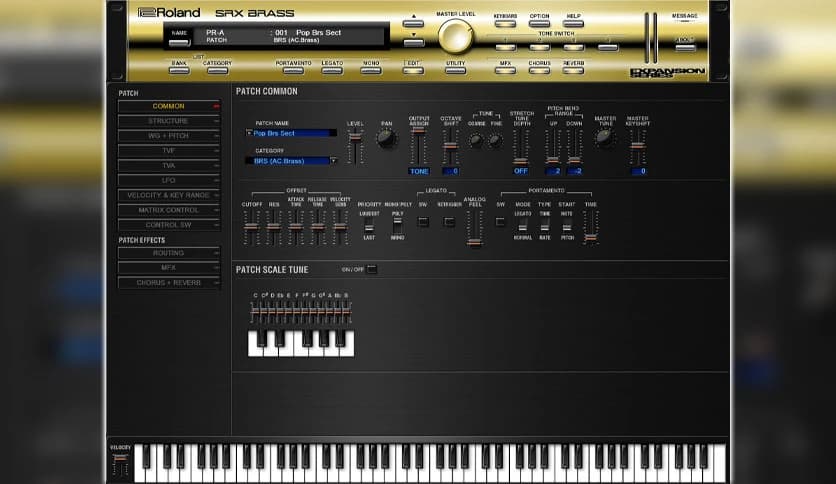Click the patch down arrow button

click(413, 43)
